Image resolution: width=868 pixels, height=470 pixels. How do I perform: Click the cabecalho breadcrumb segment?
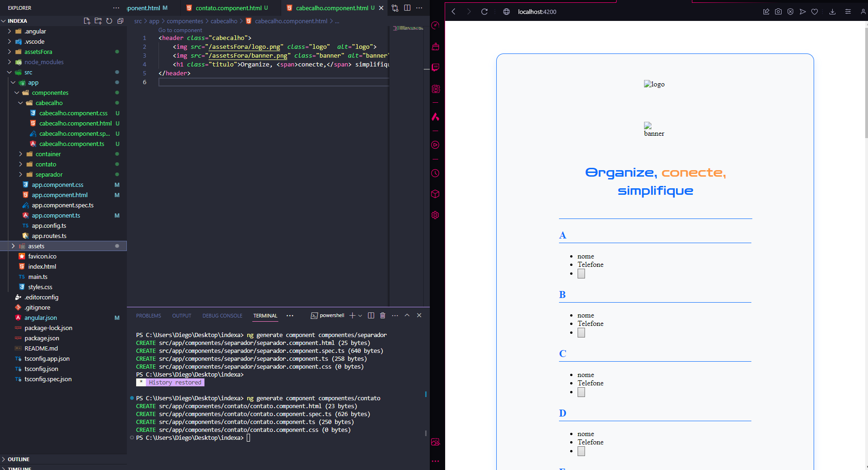pyautogui.click(x=224, y=21)
